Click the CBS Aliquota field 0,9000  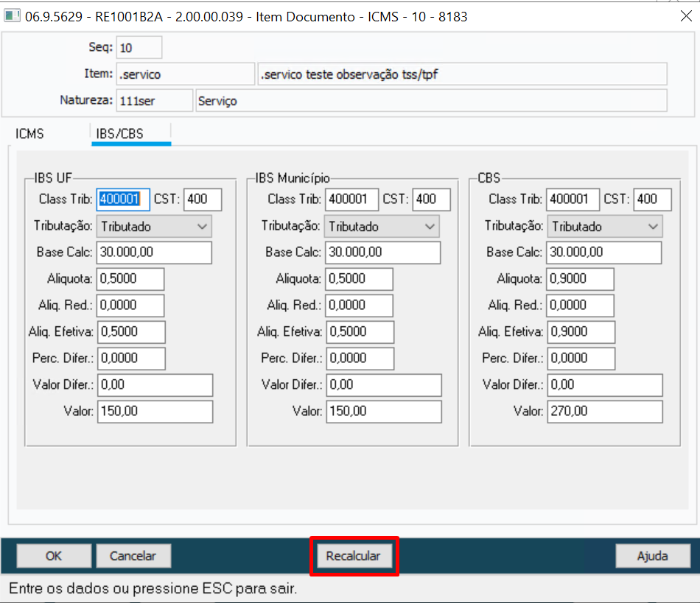(580, 279)
